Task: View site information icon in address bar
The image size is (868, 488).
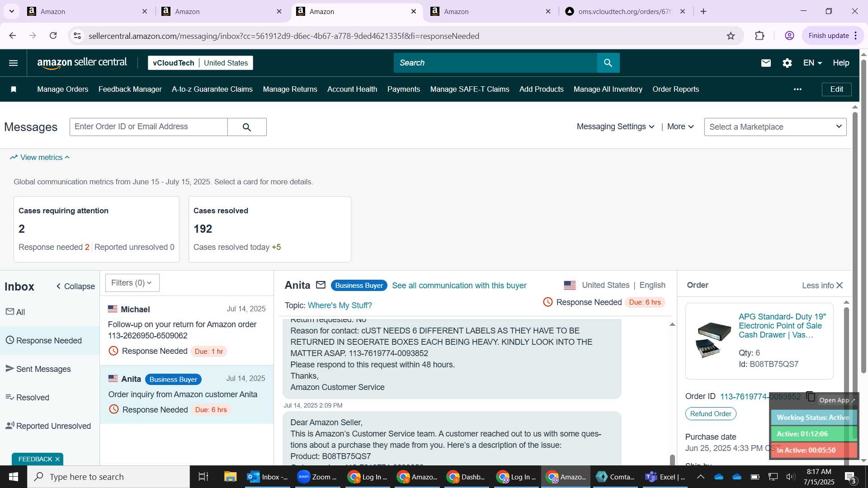Action: pyautogui.click(x=77, y=36)
